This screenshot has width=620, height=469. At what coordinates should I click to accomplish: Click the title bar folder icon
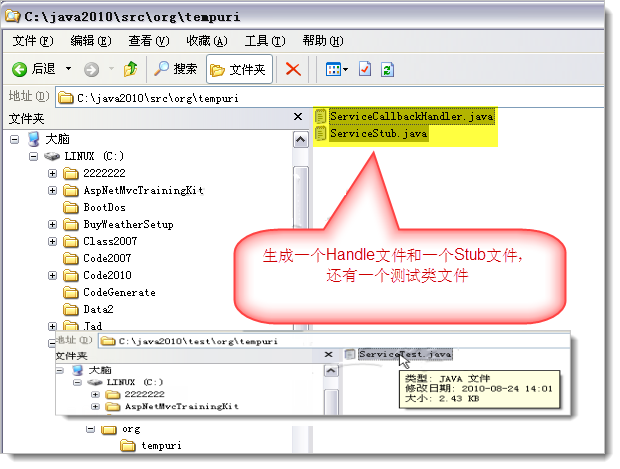tap(12, 16)
